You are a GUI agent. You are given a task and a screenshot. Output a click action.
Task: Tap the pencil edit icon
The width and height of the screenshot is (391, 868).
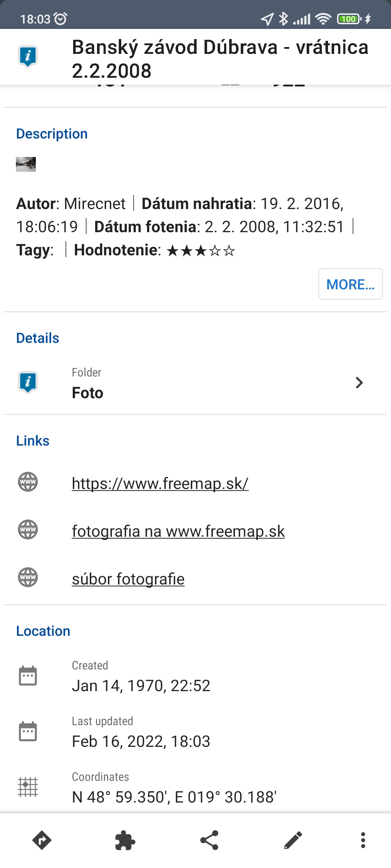point(293,840)
